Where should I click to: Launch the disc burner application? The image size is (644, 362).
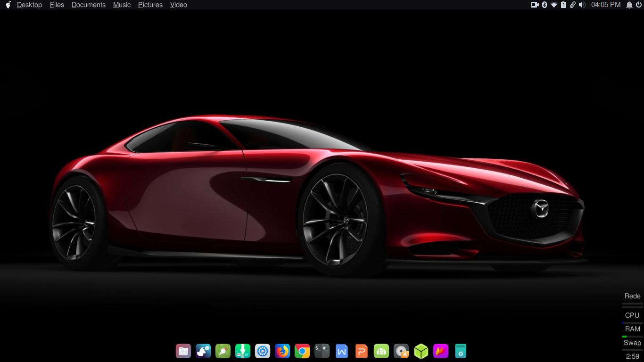(401, 351)
